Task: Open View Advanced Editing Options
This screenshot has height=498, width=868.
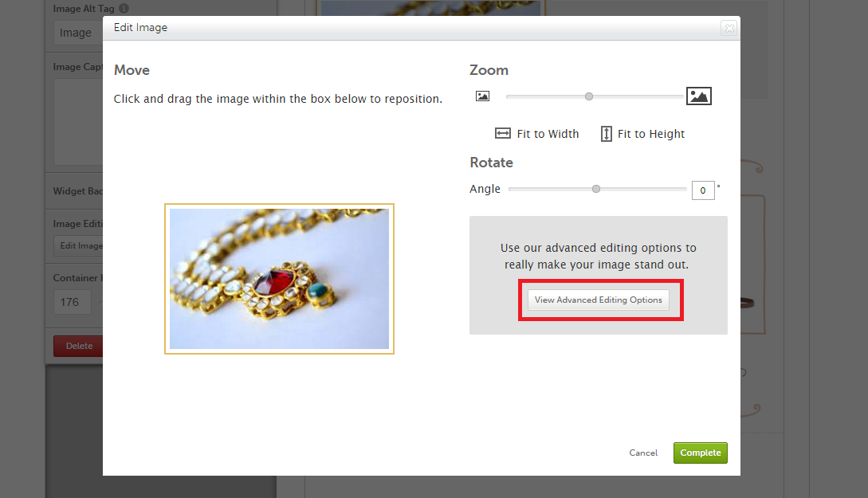Action: click(x=599, y=300)
